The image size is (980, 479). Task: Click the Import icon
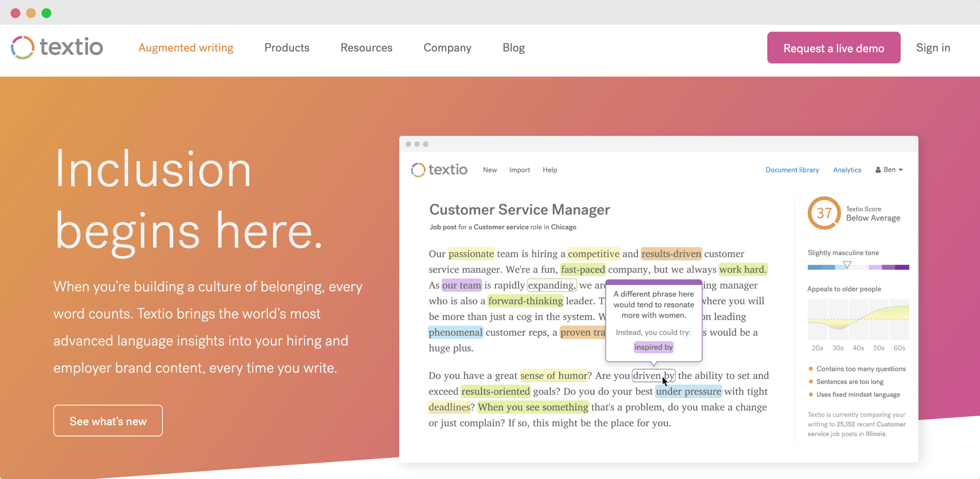coord(519,169)
